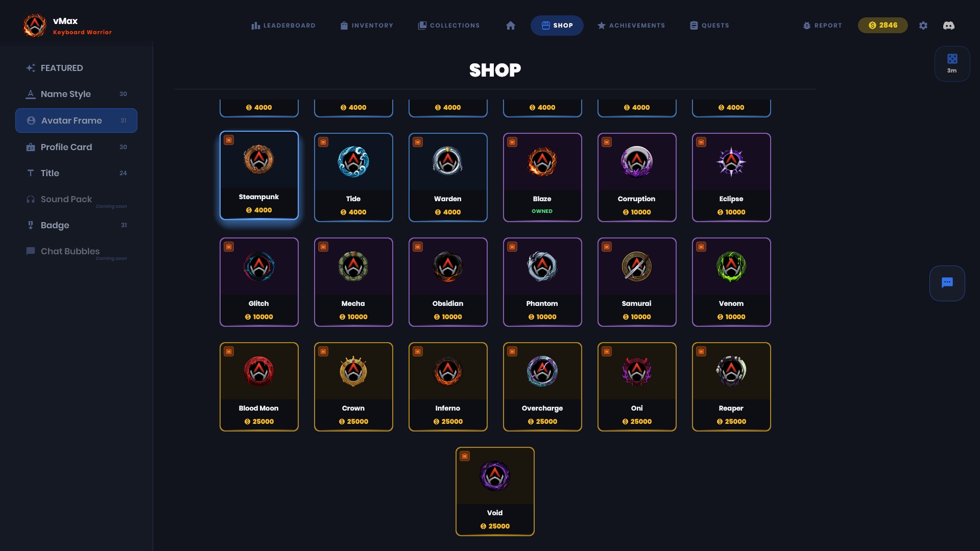Click the Report button
Image resolution: width=980 pixels, height=551 pixels.
(822, 26)
